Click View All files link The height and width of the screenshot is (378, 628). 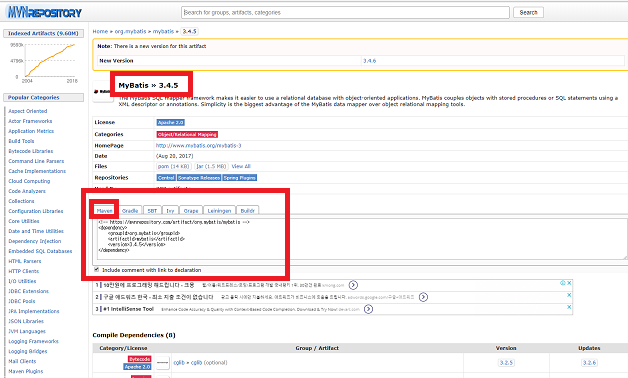point(241,167)
